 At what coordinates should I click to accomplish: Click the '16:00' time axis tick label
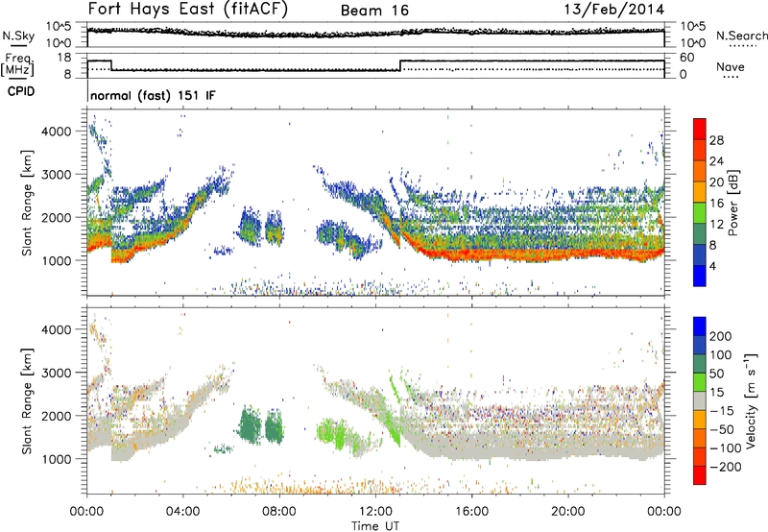coord(471,512)
